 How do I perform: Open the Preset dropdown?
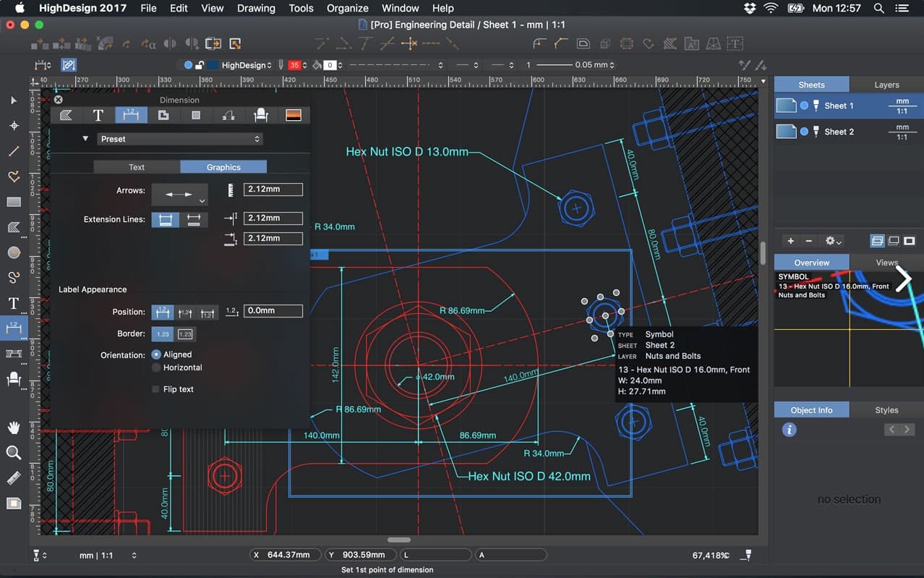(180, 139)
